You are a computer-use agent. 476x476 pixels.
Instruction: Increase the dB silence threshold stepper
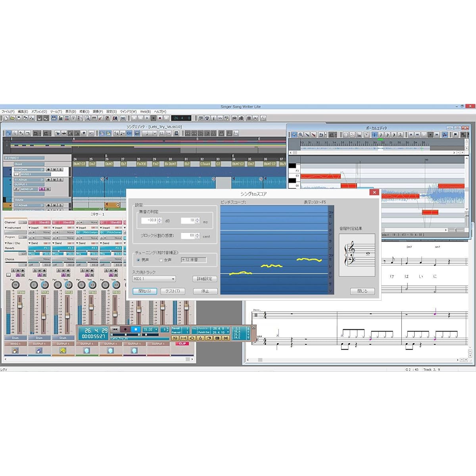click(x=159, y=219)
